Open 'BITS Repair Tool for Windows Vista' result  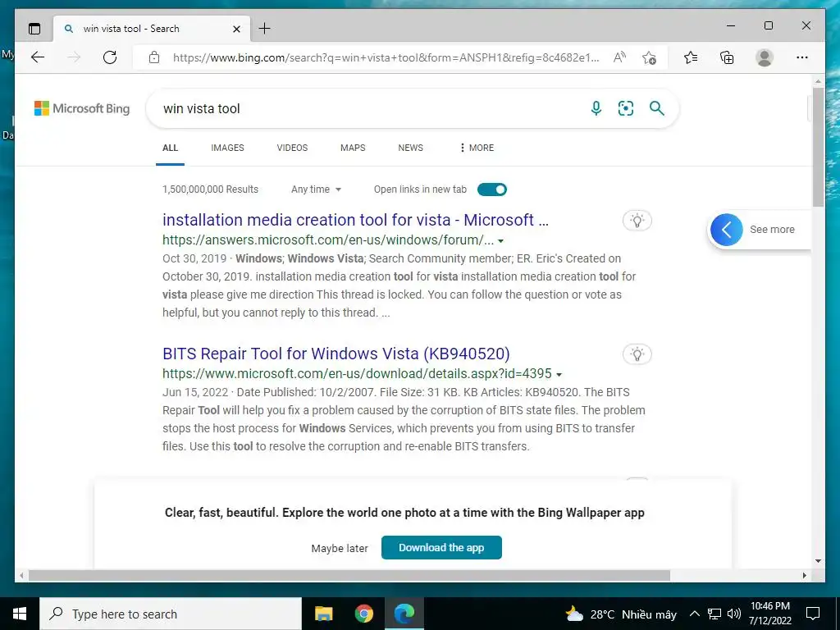click(x=336, y=354)
